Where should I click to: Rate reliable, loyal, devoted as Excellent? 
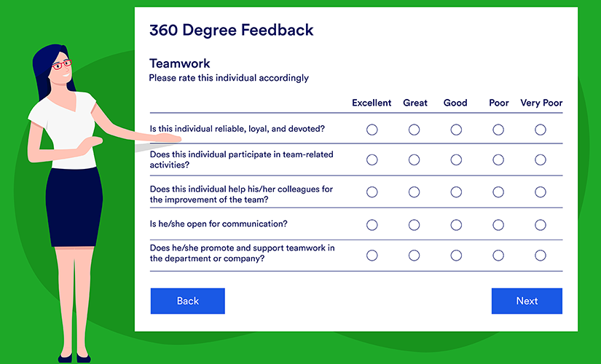[372, 130]
